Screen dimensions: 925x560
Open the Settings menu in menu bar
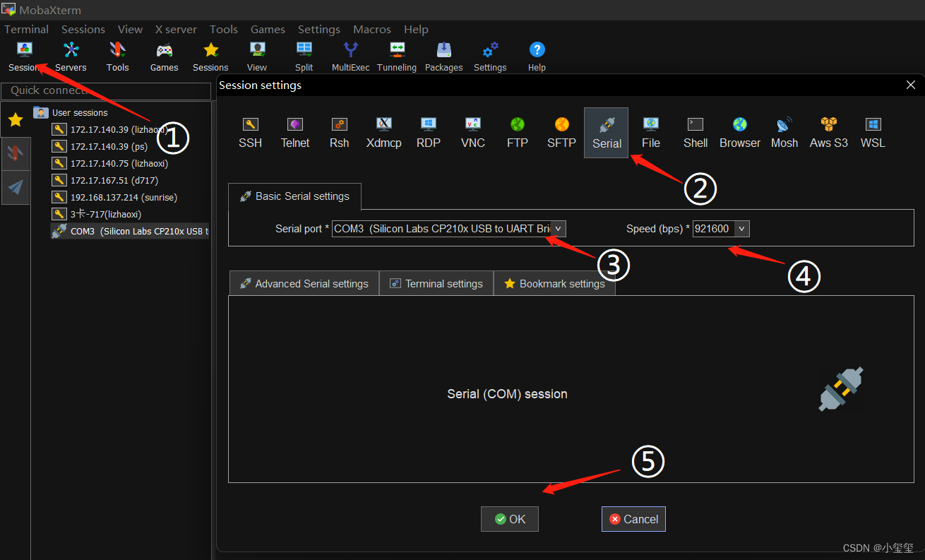tap(319, 29)
